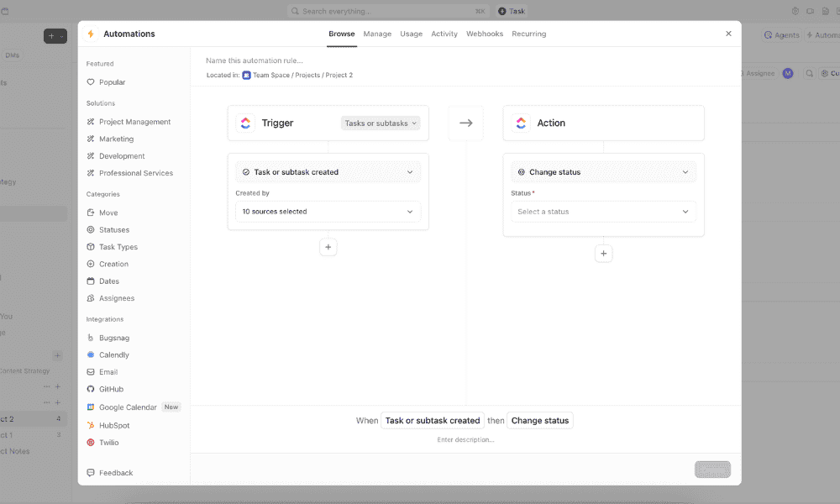Click the GitHub integration icon

pos(91,389)
